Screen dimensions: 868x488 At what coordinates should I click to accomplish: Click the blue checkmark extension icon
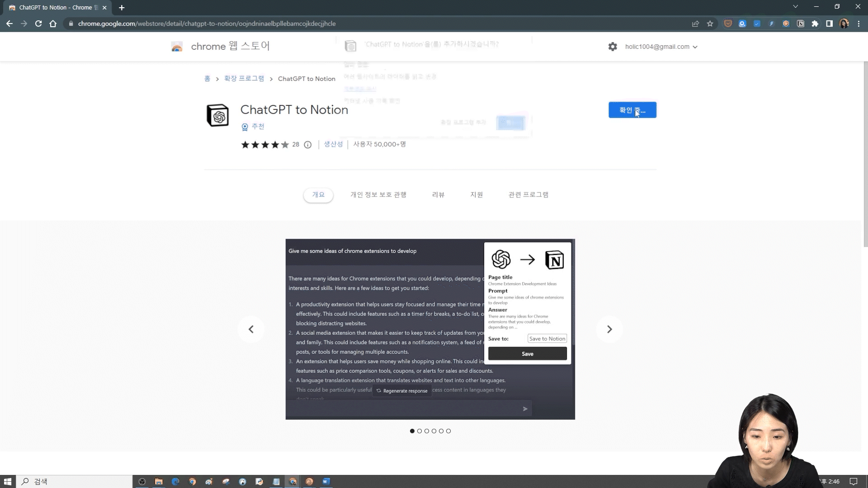click(x=757, y=23)
